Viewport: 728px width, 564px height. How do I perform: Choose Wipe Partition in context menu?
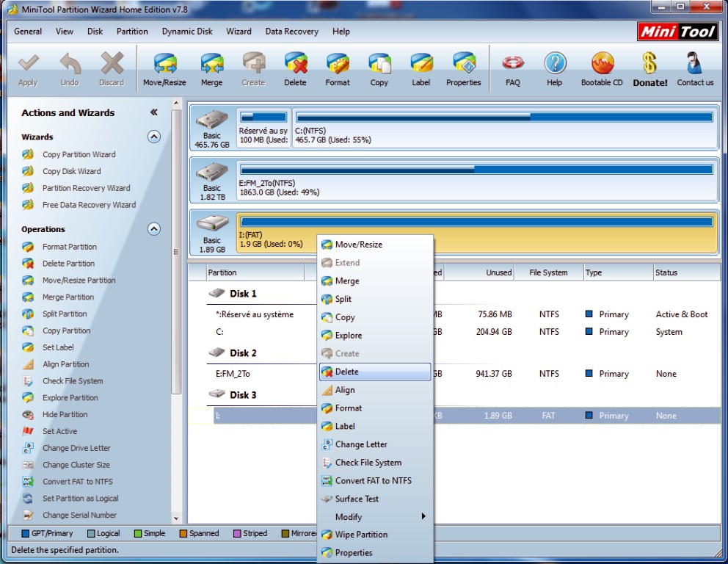pos(375,535)
